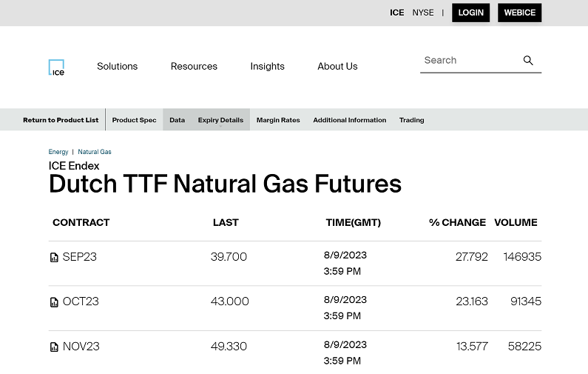Viewport: 588px width, 374px height.
Task: Click the ICE logo icon
Action: tap(56, 67)
